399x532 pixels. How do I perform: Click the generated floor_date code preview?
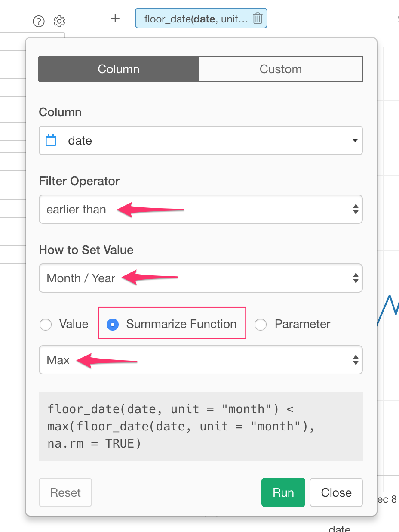[x=200, y=426]
